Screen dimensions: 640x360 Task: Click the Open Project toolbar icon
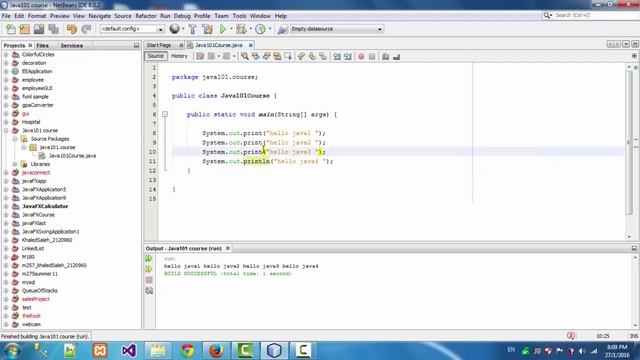pyautogui.click(x=39, y=29)
